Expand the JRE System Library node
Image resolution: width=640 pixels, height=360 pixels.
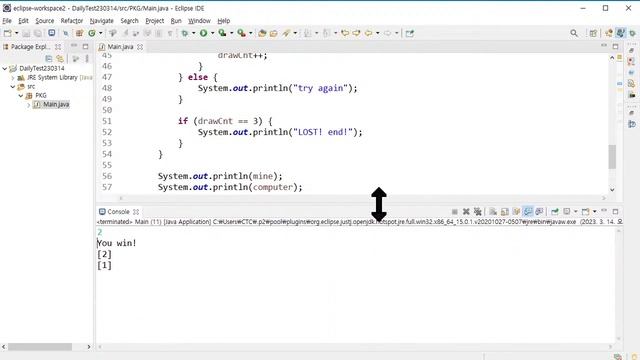point(13,78)
